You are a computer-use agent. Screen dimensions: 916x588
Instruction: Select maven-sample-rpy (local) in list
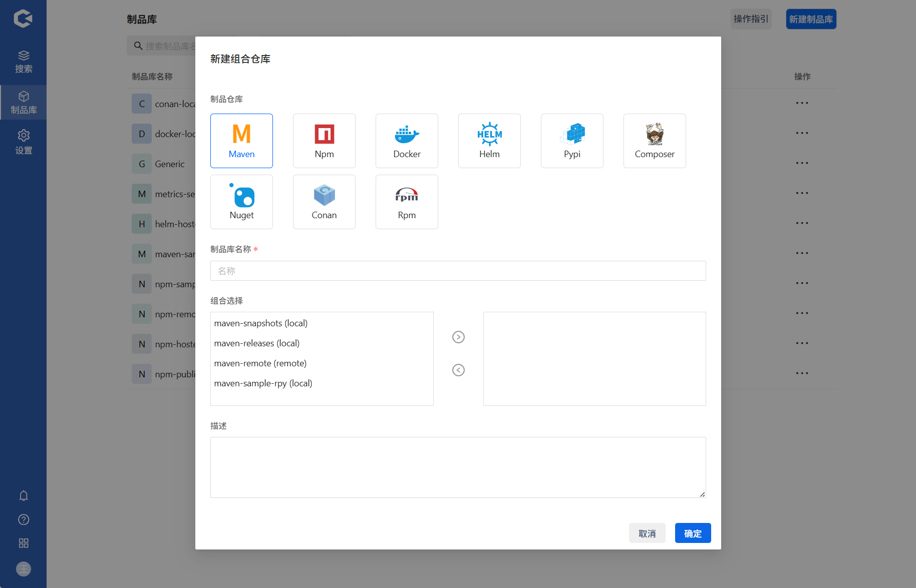322,383
